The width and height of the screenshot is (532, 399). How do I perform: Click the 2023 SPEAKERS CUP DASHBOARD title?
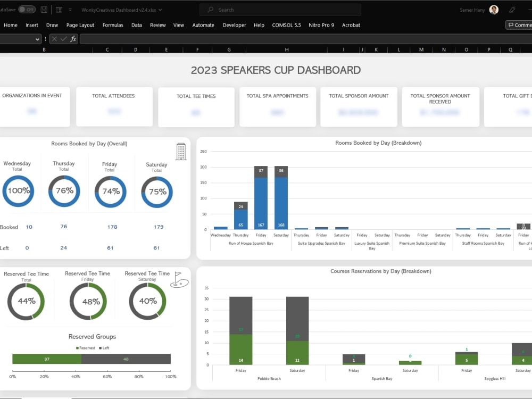coord(276,70)
